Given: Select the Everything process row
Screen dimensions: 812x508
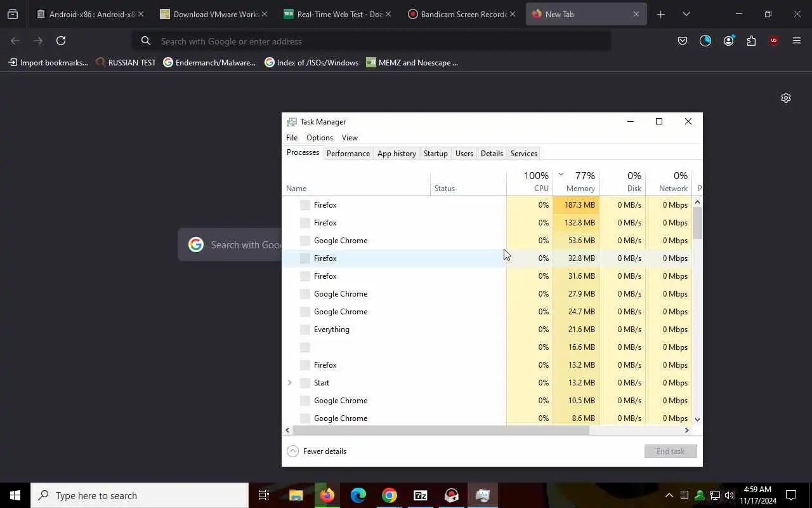Looking at the screenshot, I should (487, 330).
